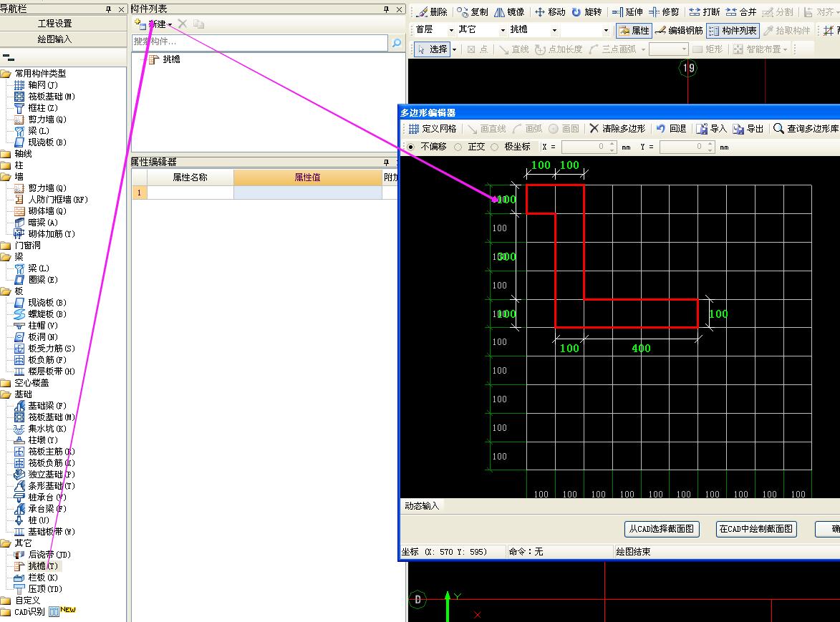Expand the 门窗洞 folder
The image size is (840, 622).
point(6,246)
